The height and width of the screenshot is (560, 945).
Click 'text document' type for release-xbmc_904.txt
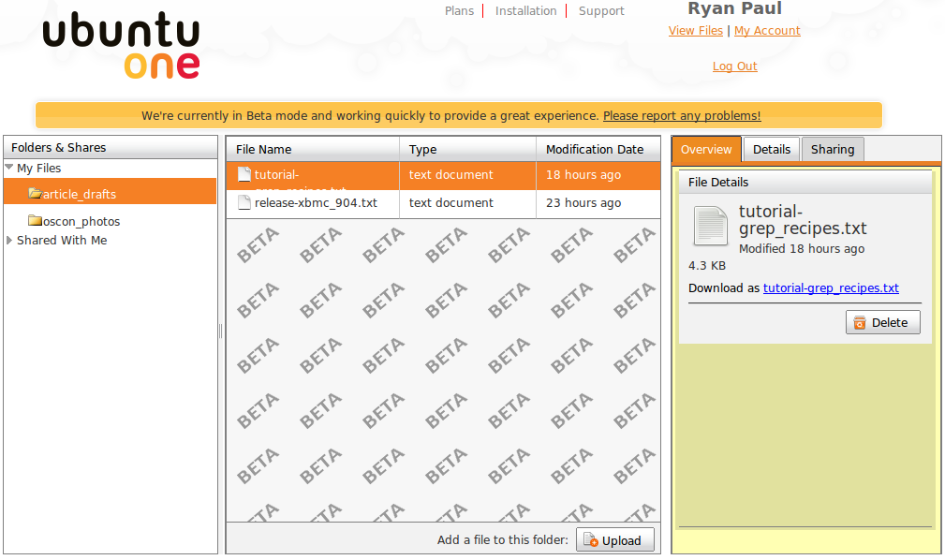450,203
